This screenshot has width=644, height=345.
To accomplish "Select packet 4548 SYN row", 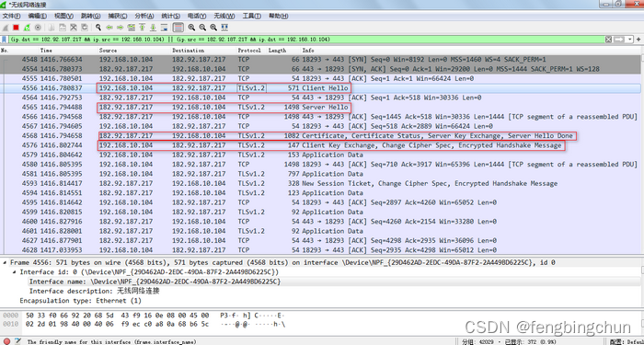I will [320, 60].
